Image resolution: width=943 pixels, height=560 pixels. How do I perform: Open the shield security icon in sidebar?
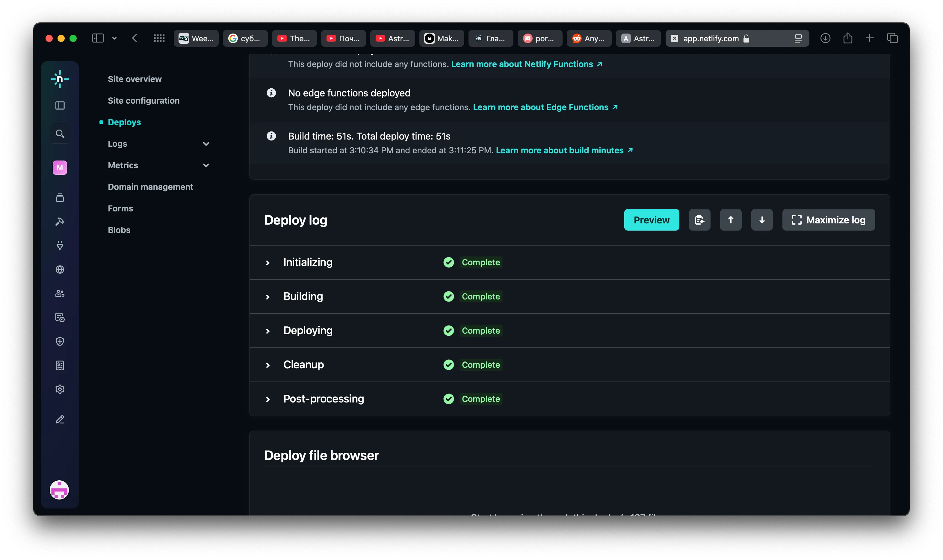point(60,341)
